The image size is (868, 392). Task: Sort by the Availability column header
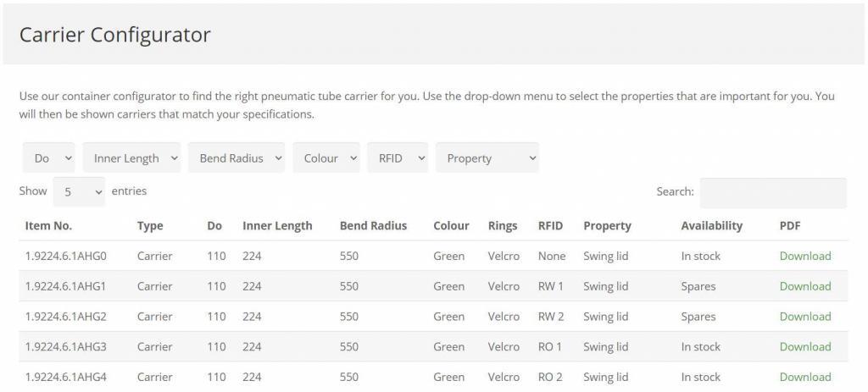(x=711, y=226)
